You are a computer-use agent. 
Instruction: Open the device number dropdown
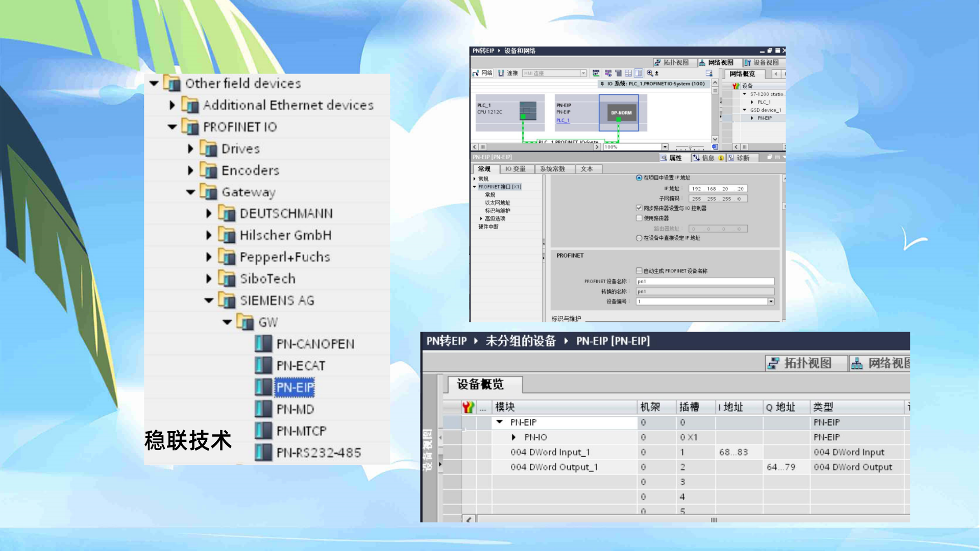coord(771,302)
